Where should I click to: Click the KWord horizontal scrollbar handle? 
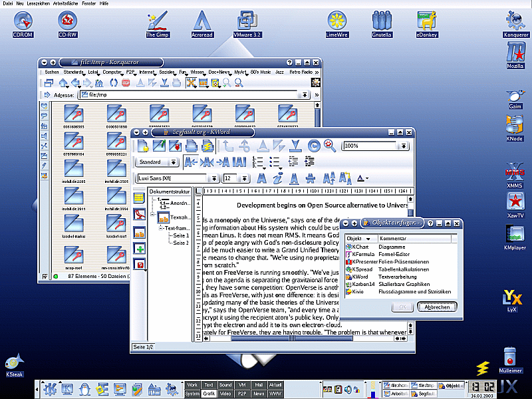coord(292,338)
